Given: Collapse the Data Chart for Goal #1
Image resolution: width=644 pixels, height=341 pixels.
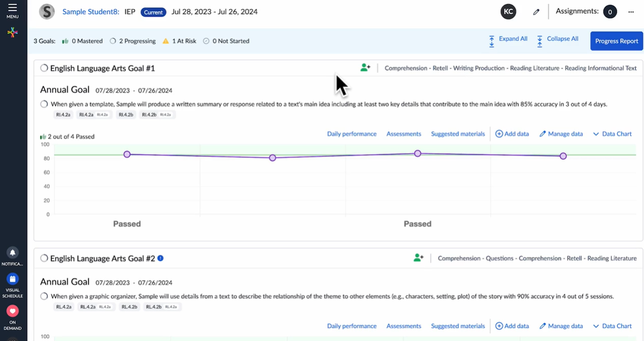Looking at the screenshot, I should [612, 134].
